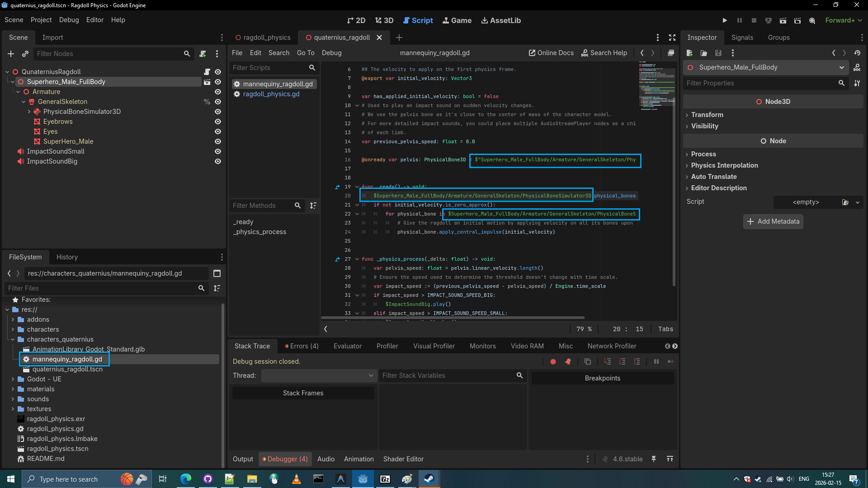Toggle visibility of Eyebrows mesh

coord(218,122)
